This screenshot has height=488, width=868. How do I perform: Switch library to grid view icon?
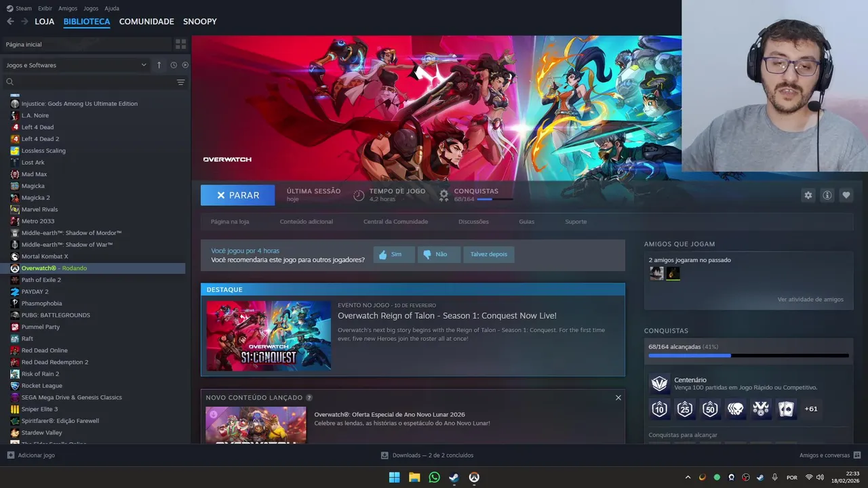coord(180,44)
